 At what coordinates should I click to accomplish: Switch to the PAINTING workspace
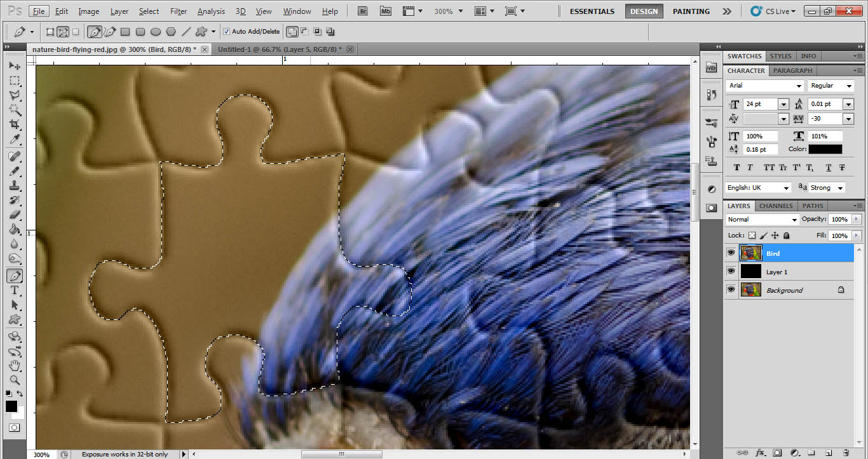[691, 11]
